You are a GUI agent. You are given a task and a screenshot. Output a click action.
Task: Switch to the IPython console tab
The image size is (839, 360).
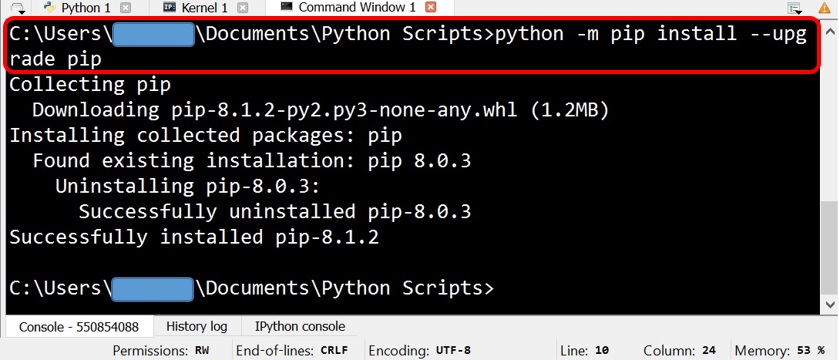[x=300, y=326]
